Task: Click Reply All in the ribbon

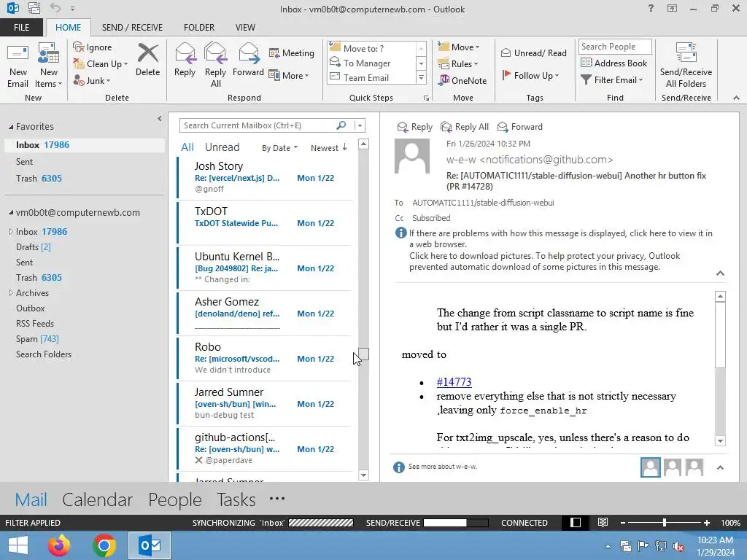Action: [x=215, y=64]
